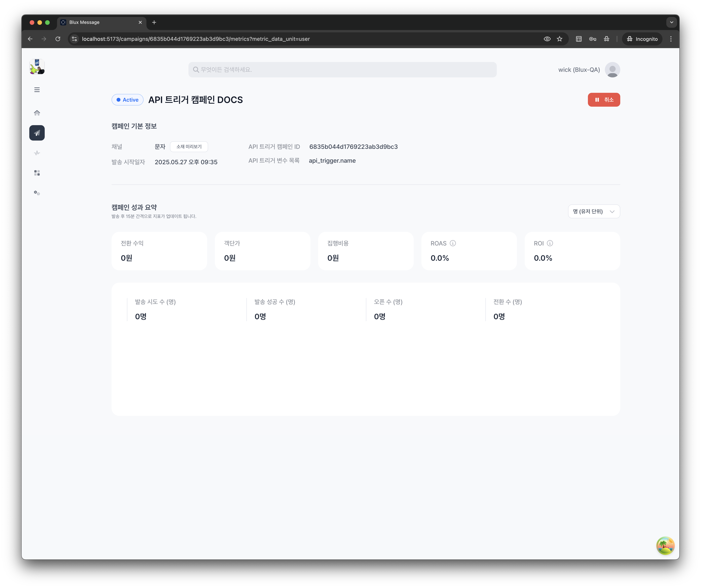Screen dimensions: 701x588
Task: Open the settings gears icon in the sidebar
Action: [37, 193]
